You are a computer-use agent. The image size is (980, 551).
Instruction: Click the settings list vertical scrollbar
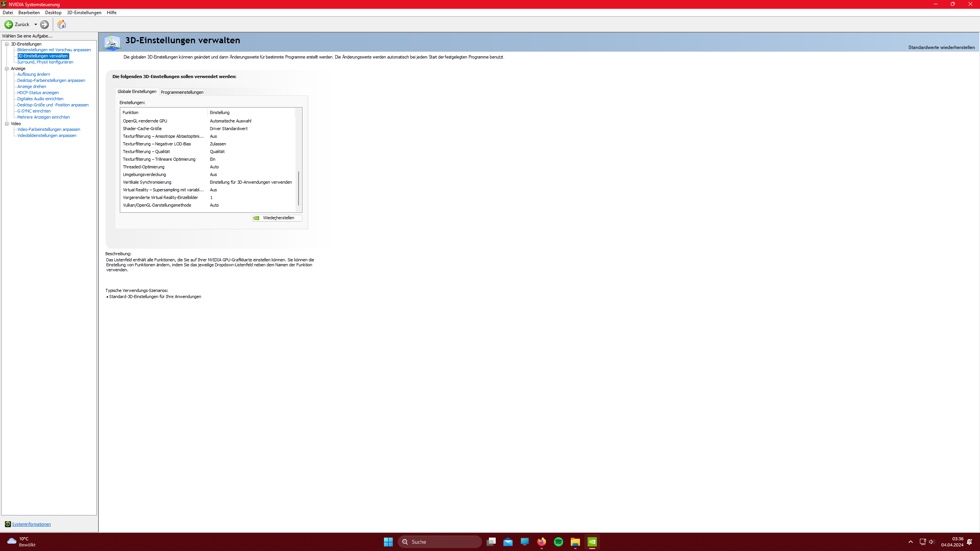pos(299,187)
